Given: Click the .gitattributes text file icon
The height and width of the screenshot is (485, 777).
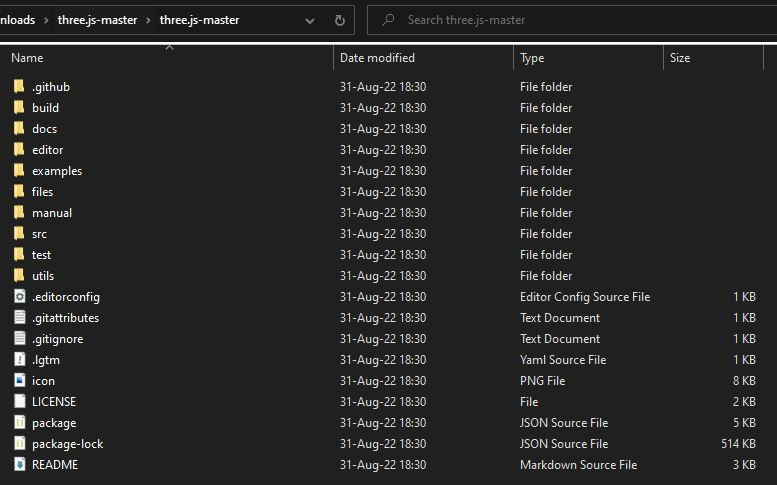Looking at the screenshot, I should 19,318.
